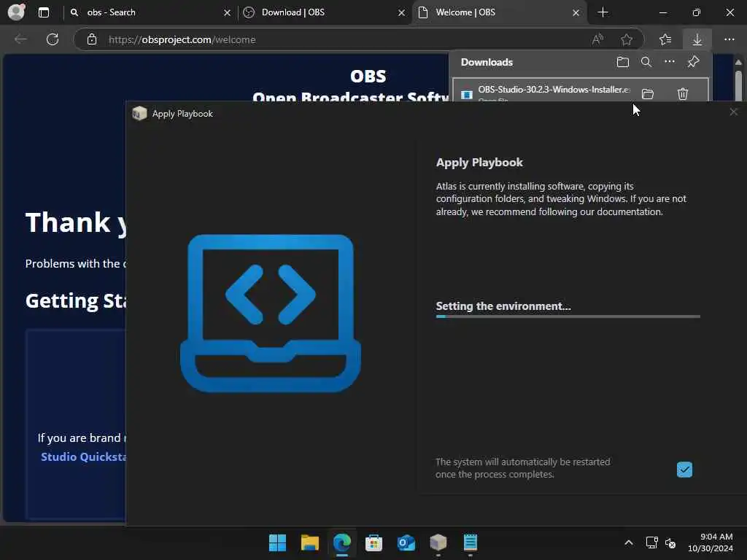The width and height of the screenshot is (747, 560).
Task: Click the Apply Playbook title bar icon
Action: click(x=139, y=113)
